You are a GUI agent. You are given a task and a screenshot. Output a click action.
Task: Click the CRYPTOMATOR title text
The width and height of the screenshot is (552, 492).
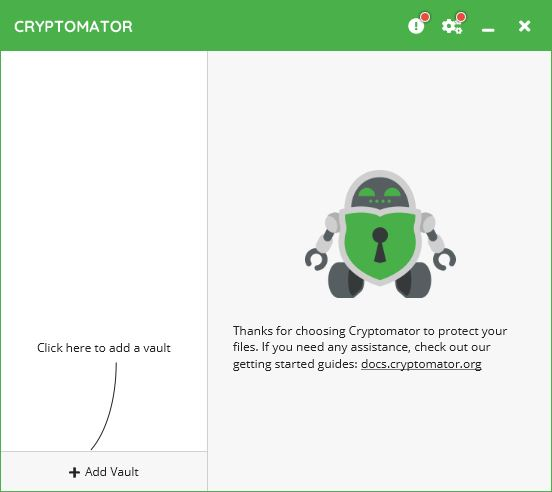pos(73,27)
